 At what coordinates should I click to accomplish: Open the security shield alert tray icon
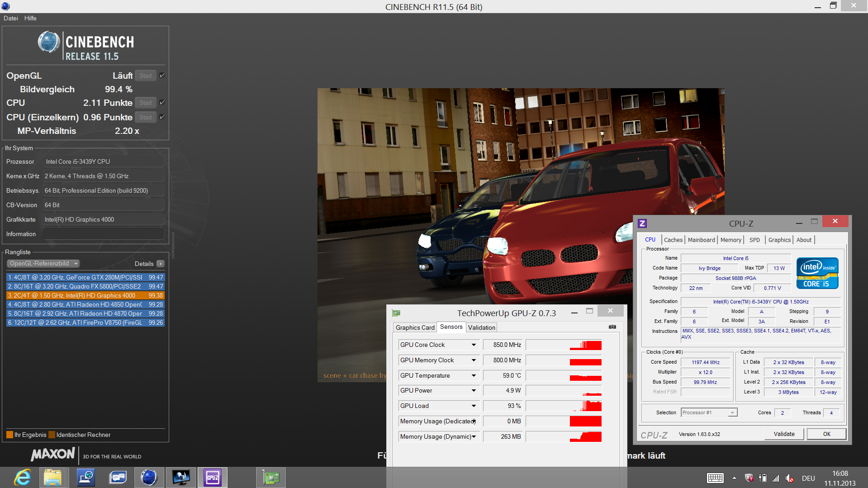749,478
